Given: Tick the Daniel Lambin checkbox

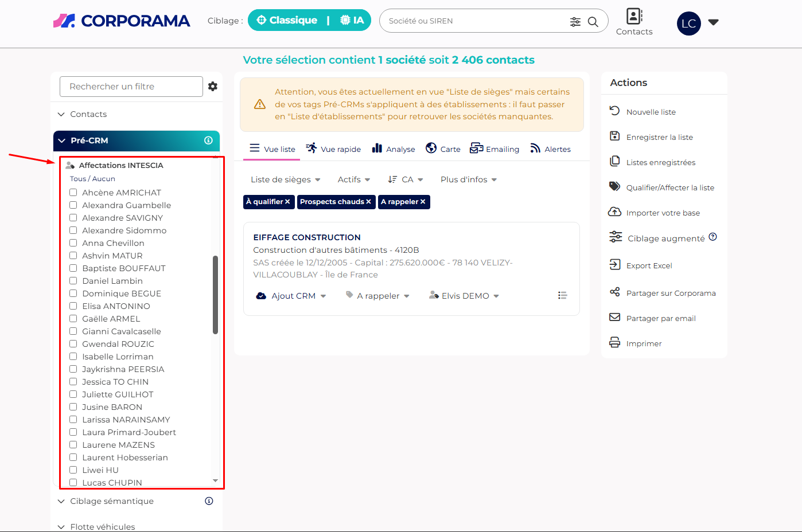Looking at the screenshot, I should point(73,281).
